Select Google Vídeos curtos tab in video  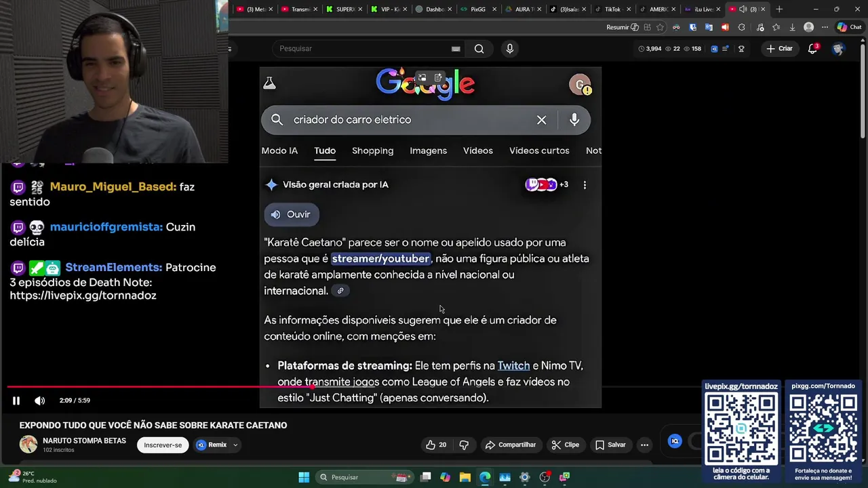[539, 150]
